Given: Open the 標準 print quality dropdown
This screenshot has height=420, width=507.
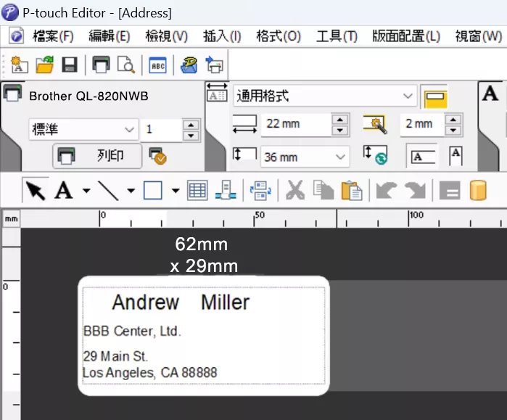Looking at the screenshot, I should [x=130, y=130].
